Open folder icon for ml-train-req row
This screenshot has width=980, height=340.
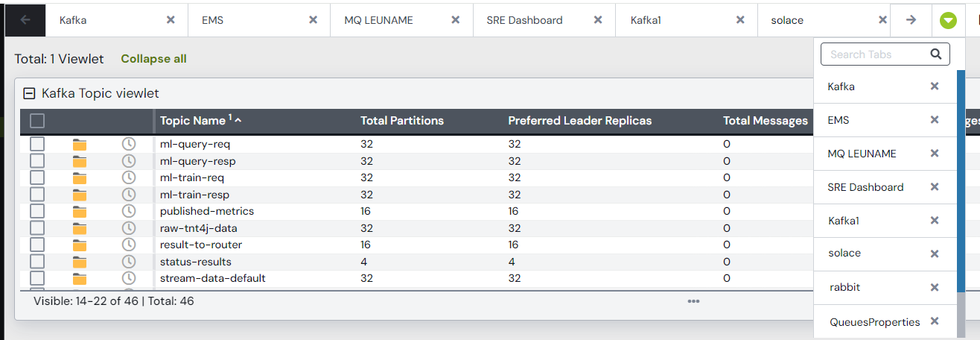(80, 178)
